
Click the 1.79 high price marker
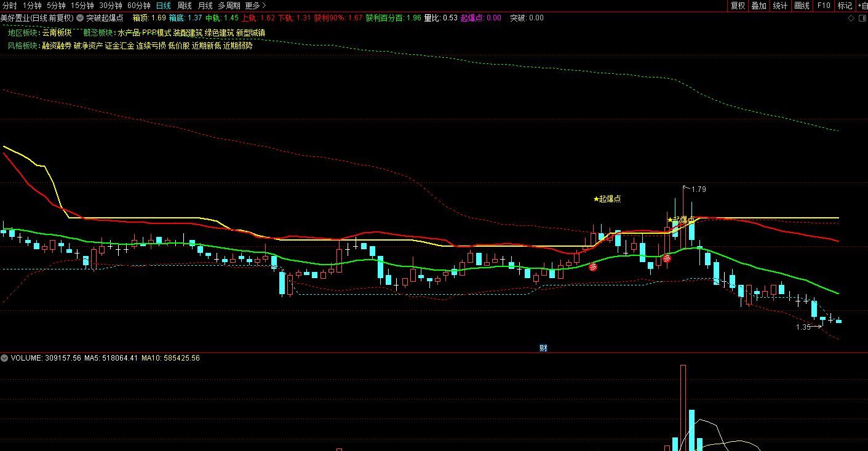coord(698,190)
